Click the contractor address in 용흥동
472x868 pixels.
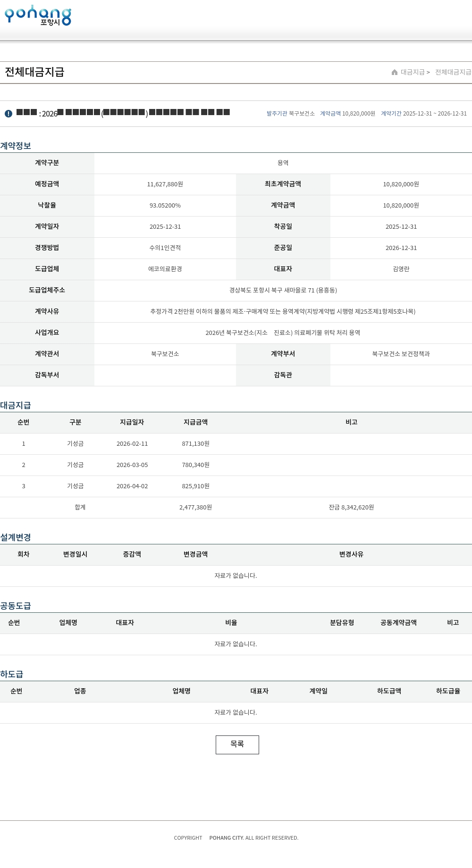pos(283,290)
